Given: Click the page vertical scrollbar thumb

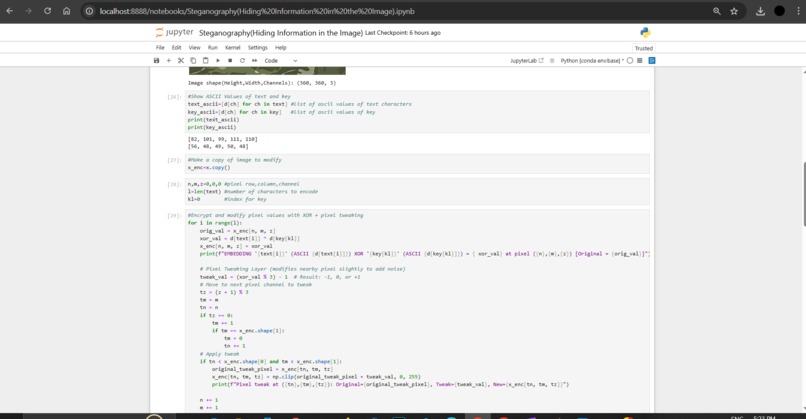Looking at the screenshot, I should pos(803,194).
